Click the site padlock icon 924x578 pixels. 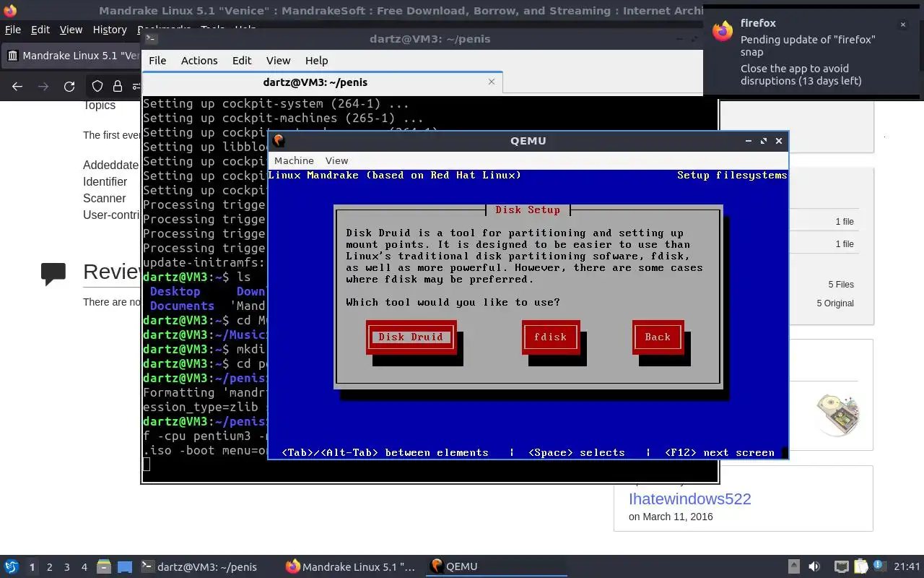[x=117, y=87]
